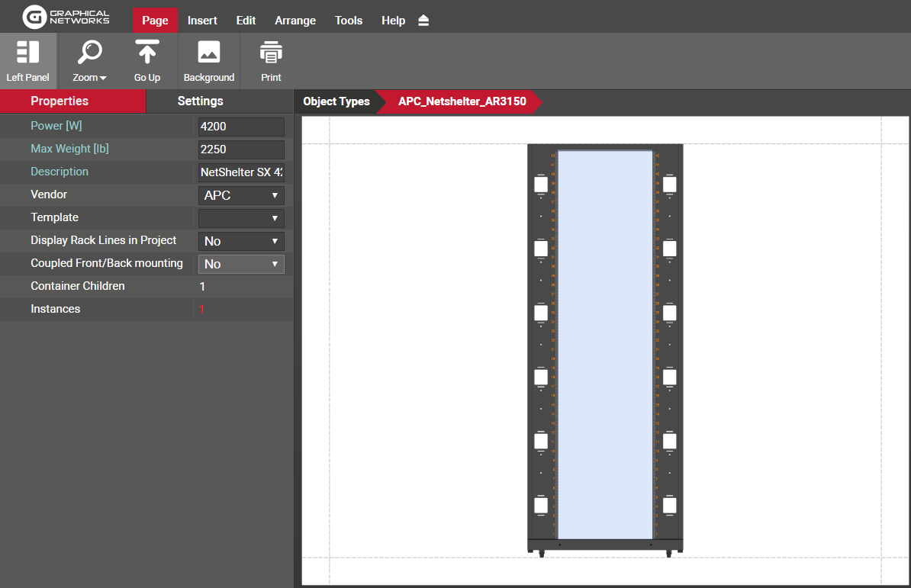This screenshot has height=588, width=911.
Task: Switch to the Settings tab
Action: tap(200, 101)
